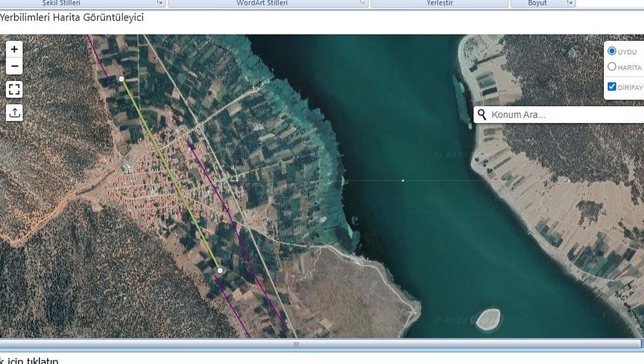Click the horizontal scrollbar grip
The height and width of the screenshot is (364, 644).
[296, 344]
